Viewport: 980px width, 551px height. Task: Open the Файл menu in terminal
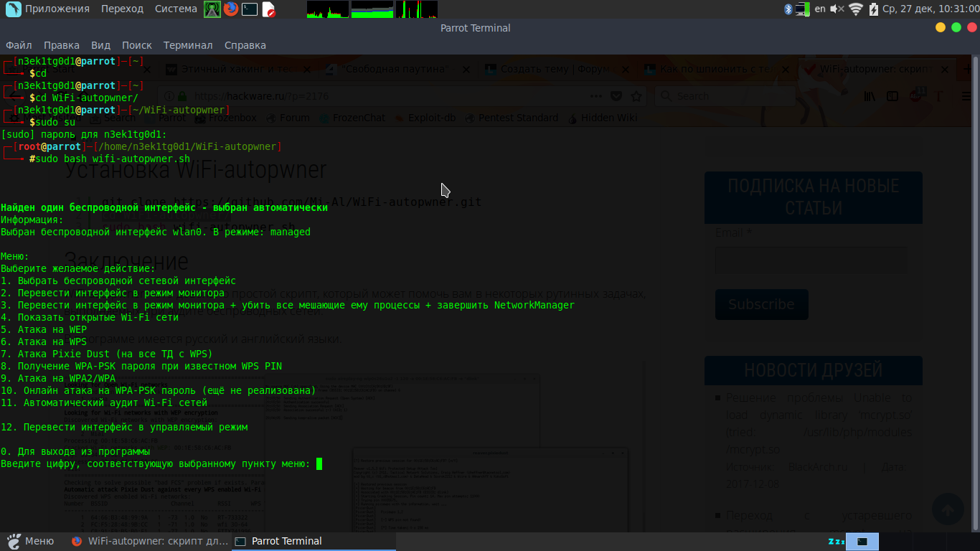[x=19, y=45]
